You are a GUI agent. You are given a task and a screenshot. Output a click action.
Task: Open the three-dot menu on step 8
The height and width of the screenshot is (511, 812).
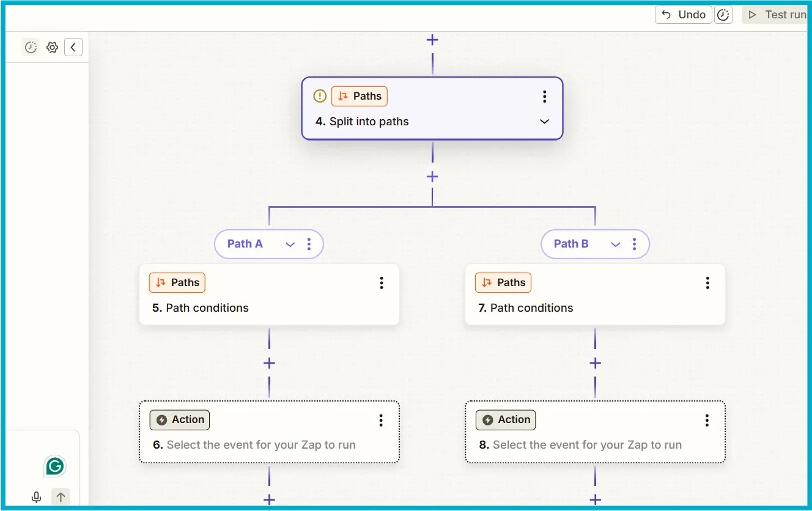[707, 420]
